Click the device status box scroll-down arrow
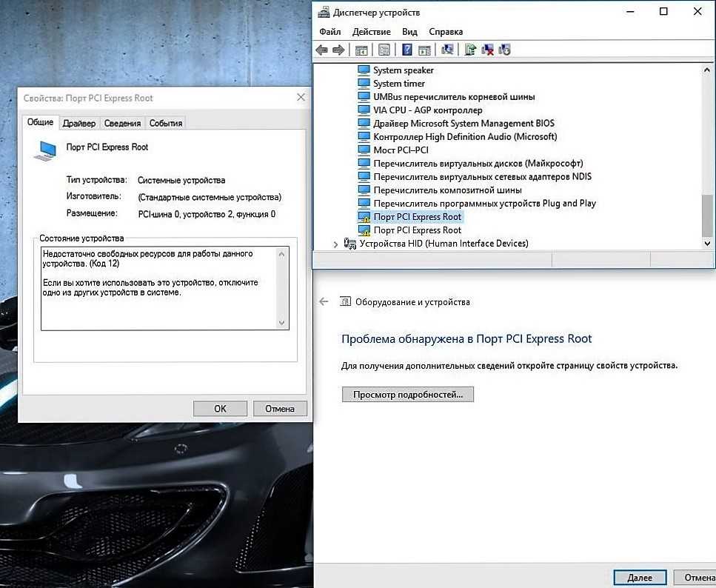 281,323
